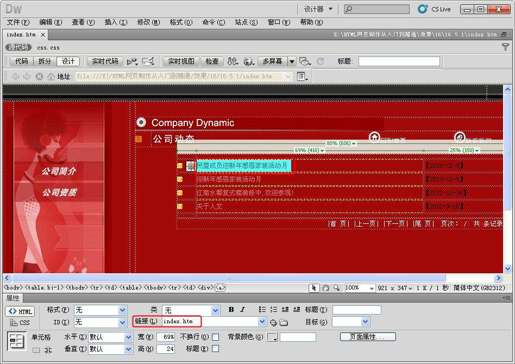This screenshot has width=515, height=364.
Task: Open the 窗口 menu
Action: 279,22
